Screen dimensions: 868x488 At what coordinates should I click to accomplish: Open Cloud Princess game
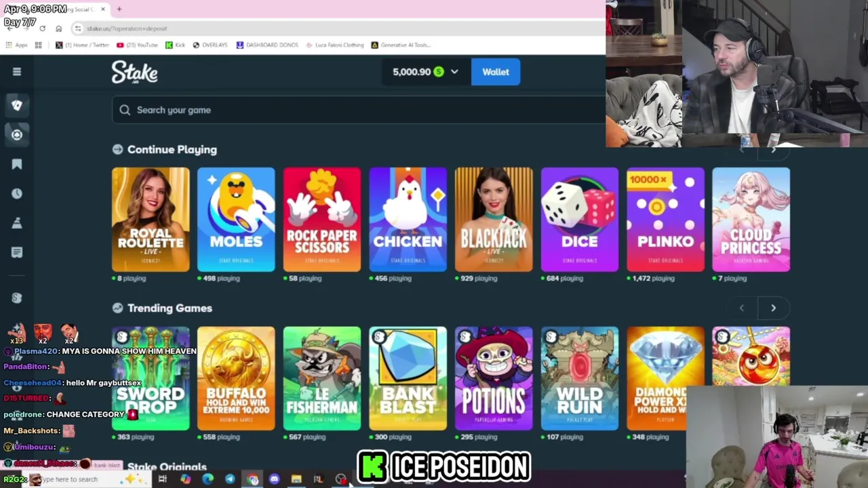pos(751,220)
